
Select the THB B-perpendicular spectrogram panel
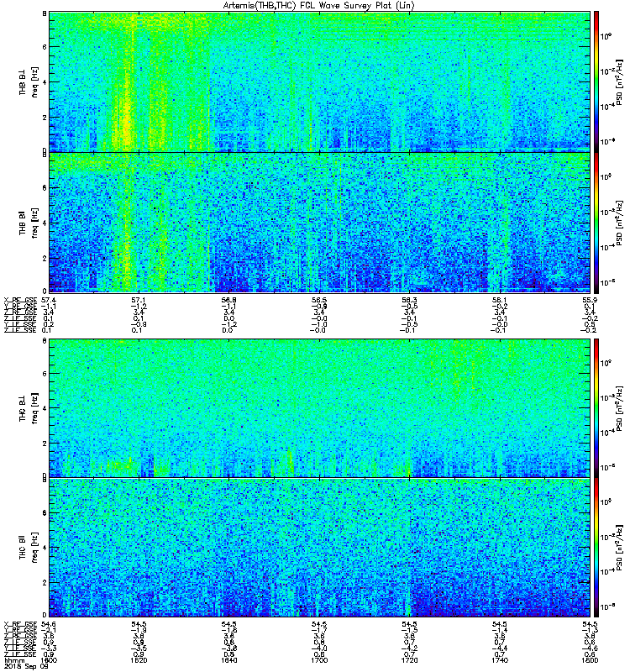(x=320, y=81)
